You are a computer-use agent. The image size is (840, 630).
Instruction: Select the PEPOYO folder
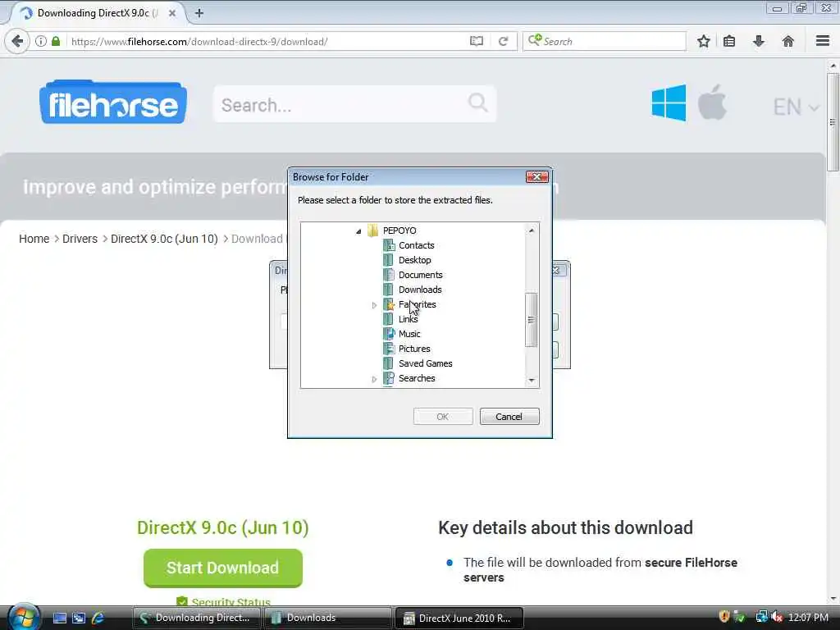[399, 231]
